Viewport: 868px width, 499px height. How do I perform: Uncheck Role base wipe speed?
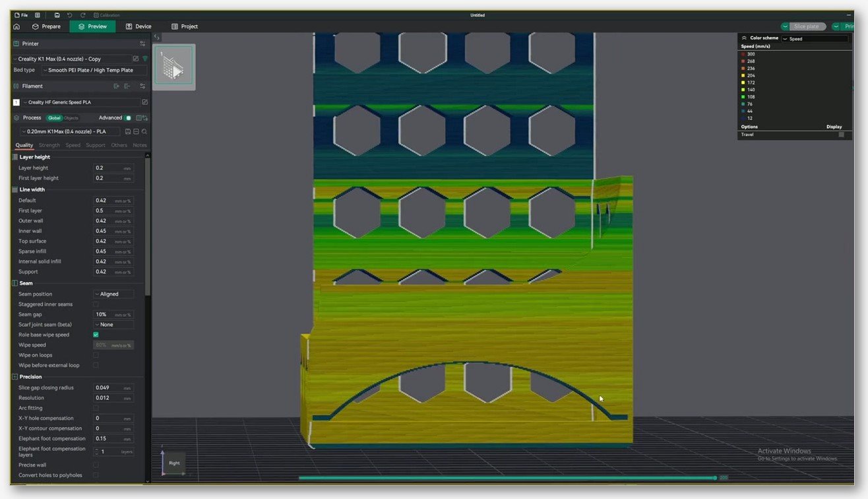96,335
